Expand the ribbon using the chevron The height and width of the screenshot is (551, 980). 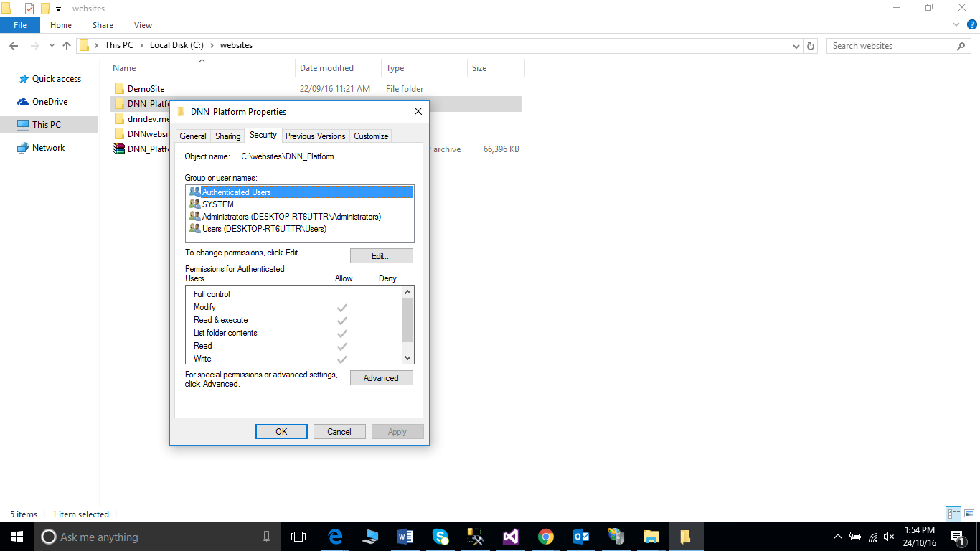point(956,25)
